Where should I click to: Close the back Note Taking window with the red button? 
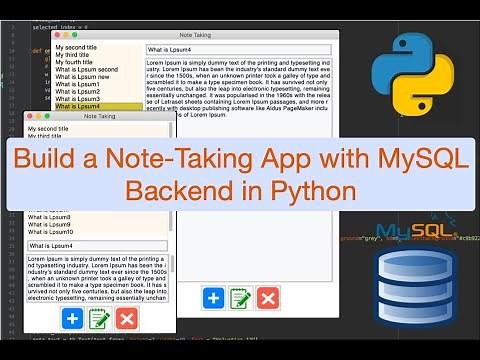click(57, 35)
